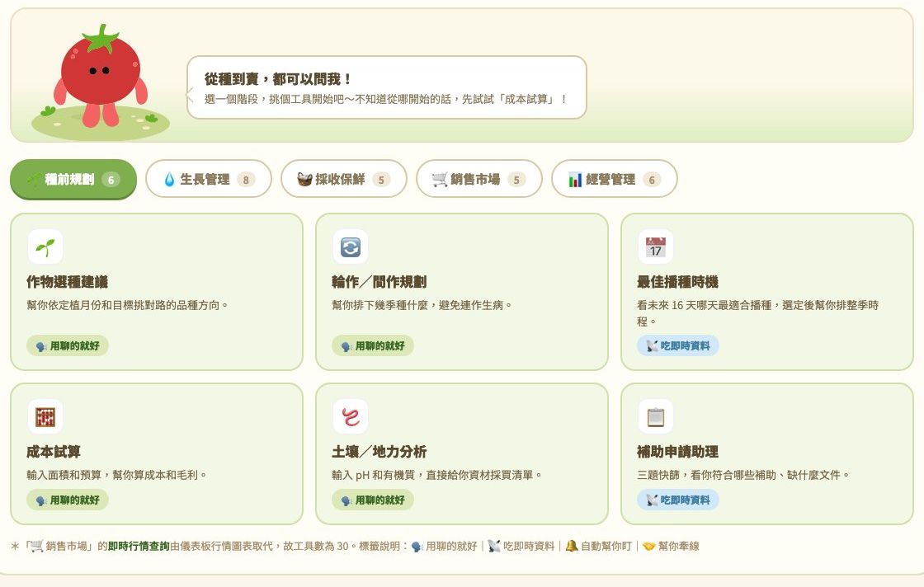Launch the 成本試算 tool card
Viewport: 924px width, 587px height.
(157, 453)
